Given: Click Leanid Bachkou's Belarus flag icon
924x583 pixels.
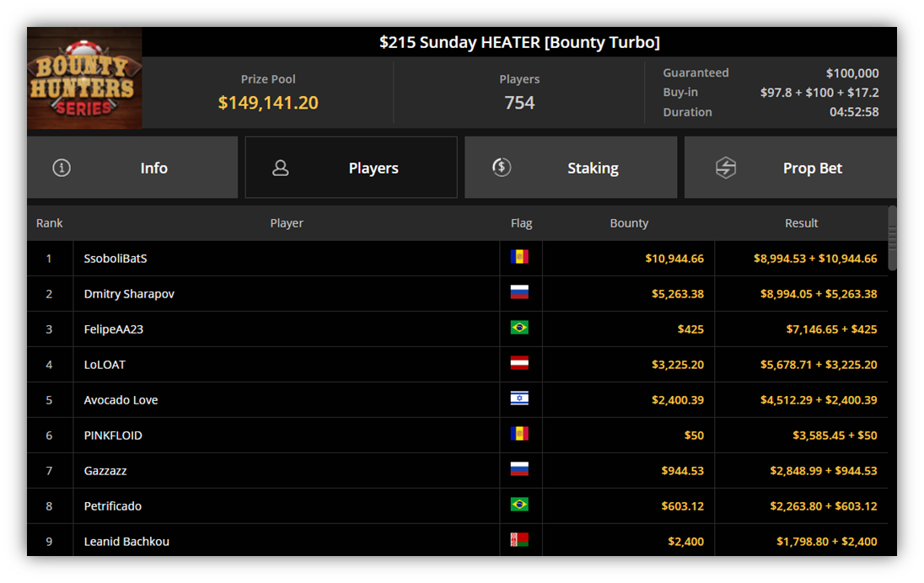Looking at the screenshot, I should coord(519,539).
